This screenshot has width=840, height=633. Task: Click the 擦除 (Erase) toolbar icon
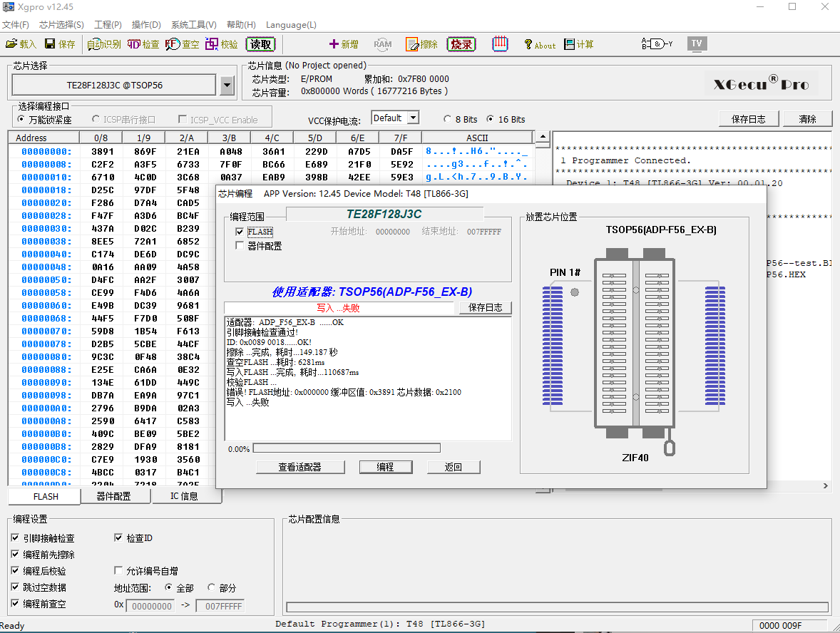(x=412, y=44)
